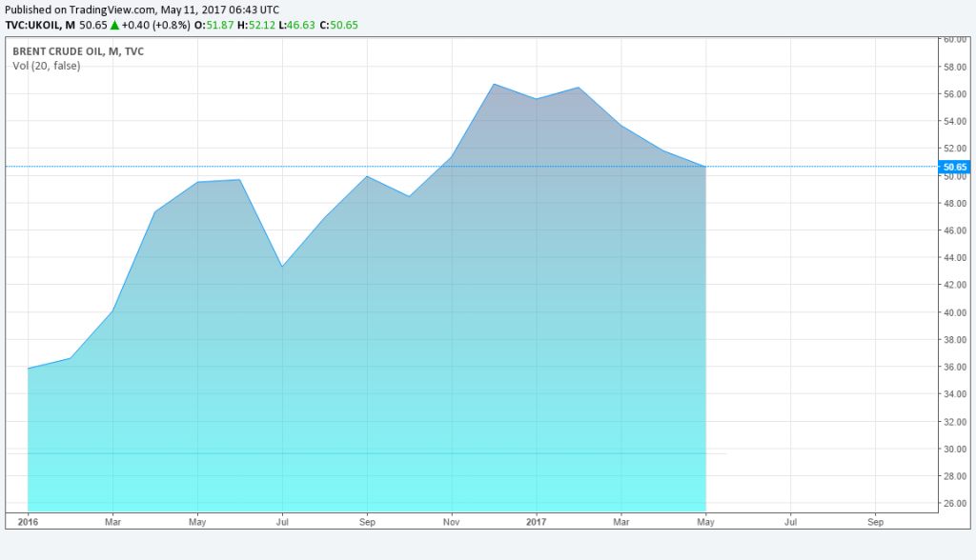Click the 'Vol (20, false)' indicator label

(x=47, y=66)
